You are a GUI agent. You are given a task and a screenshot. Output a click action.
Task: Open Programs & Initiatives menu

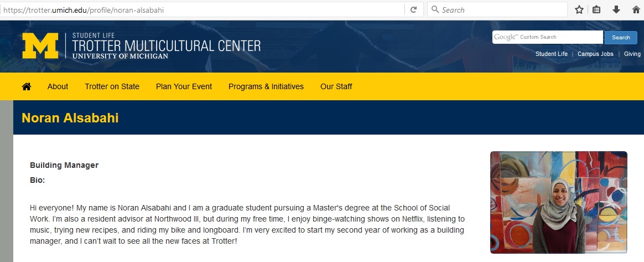point(266,86)
